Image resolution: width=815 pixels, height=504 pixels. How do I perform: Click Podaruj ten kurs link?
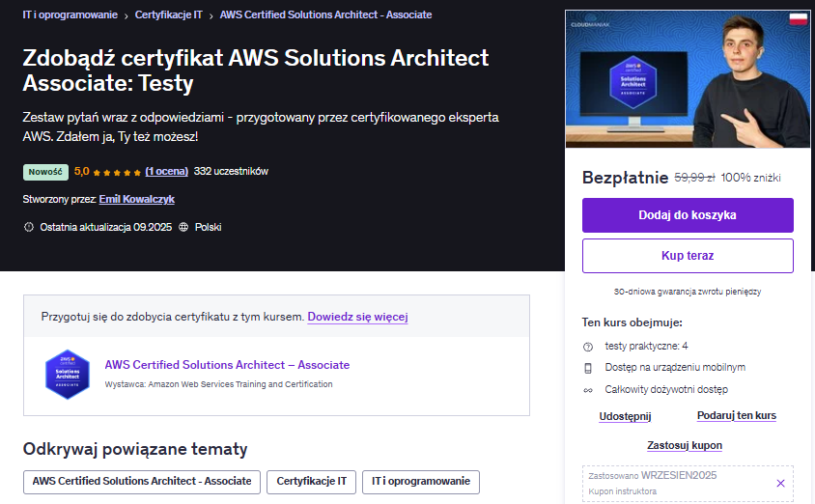coord(736,416)
